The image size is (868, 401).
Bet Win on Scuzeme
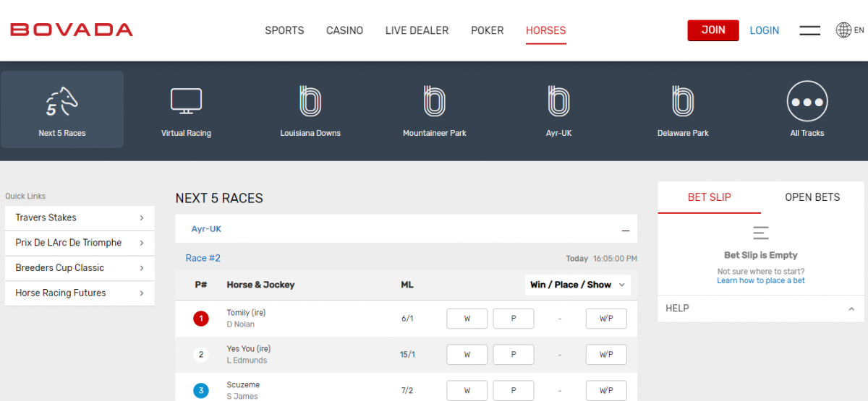pyautogui.click(x=467, y=391)
